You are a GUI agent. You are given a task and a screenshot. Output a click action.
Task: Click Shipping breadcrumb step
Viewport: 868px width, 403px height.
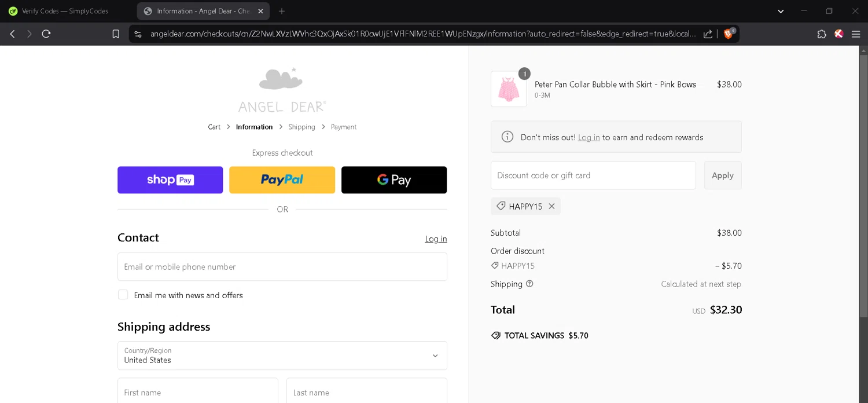(301, 127)
